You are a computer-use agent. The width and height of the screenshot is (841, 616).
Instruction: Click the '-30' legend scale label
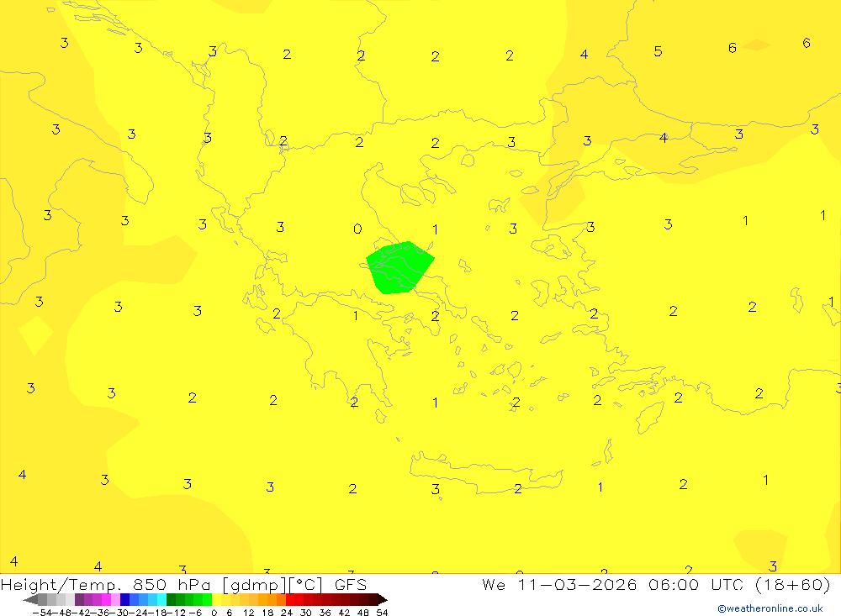pos(119,613)
